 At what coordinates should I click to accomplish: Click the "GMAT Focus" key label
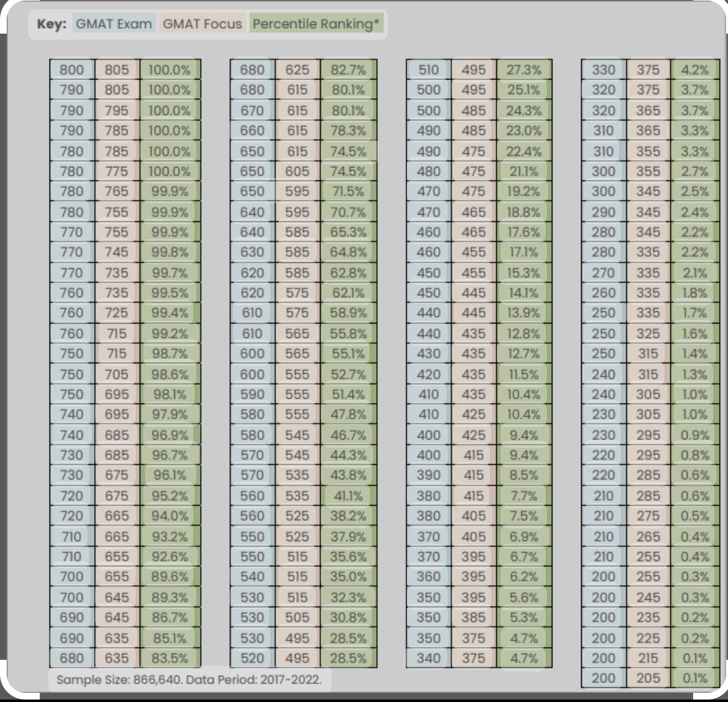pos(202,24)
